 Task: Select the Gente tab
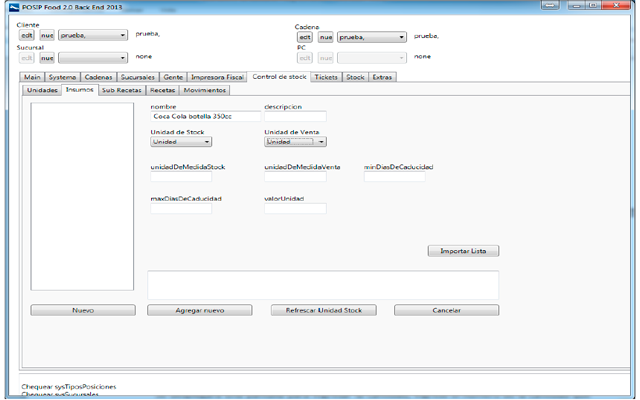click(x=173, y=77)
